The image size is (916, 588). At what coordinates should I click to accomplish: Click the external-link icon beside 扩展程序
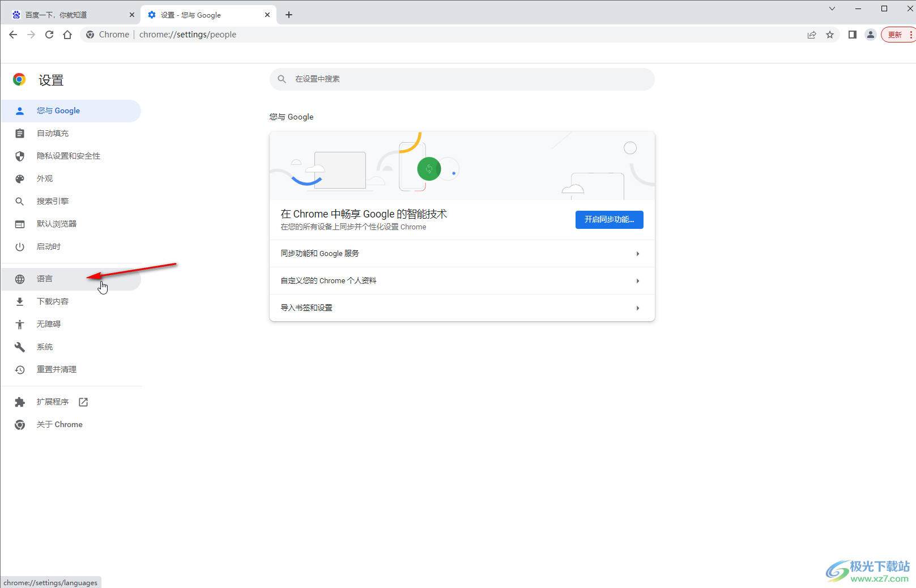click(x=83, y=402)
